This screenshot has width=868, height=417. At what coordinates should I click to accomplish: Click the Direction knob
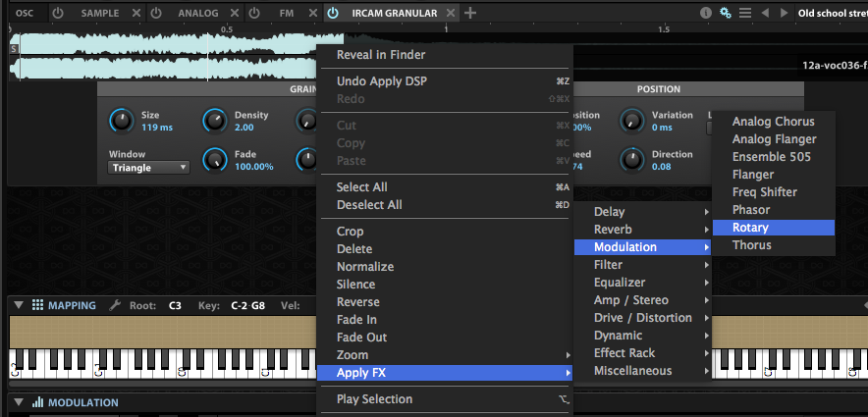[632, 160]
